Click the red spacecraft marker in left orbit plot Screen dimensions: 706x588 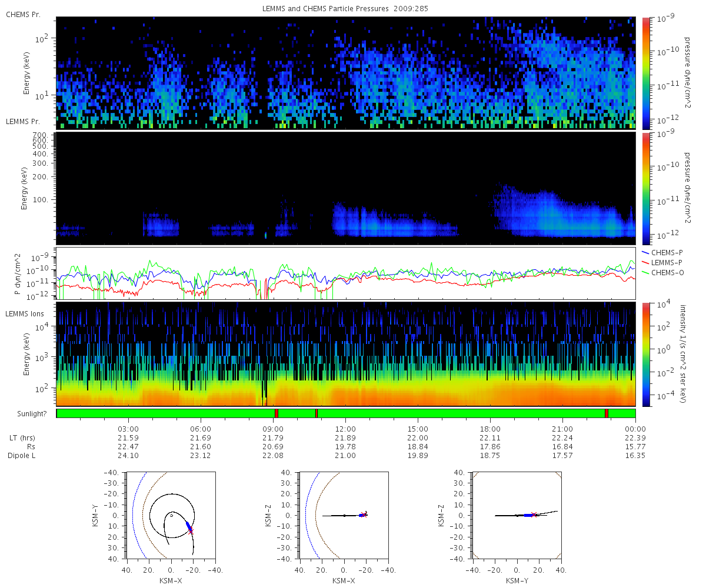(191, 530)
